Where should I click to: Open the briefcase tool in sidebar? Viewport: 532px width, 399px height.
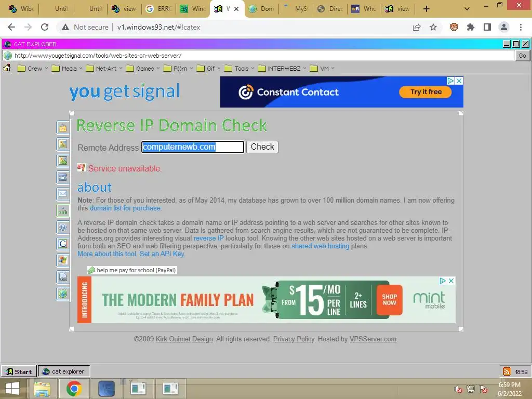63,128
